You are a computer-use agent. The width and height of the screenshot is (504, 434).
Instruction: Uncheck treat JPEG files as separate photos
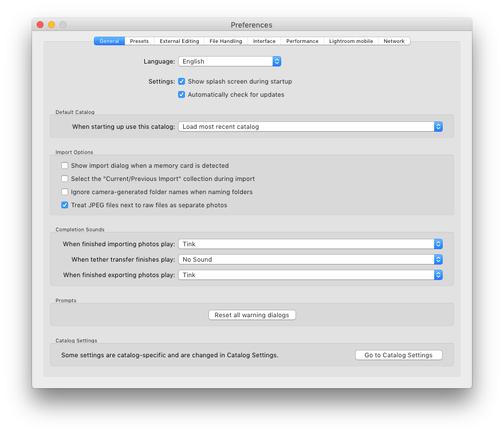[x=65, y=204]
